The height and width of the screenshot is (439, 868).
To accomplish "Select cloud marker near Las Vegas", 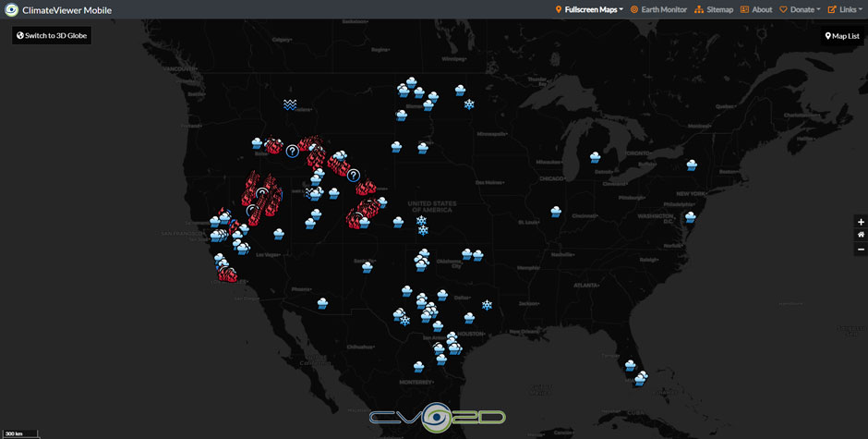I will click(x=279, y=234).
